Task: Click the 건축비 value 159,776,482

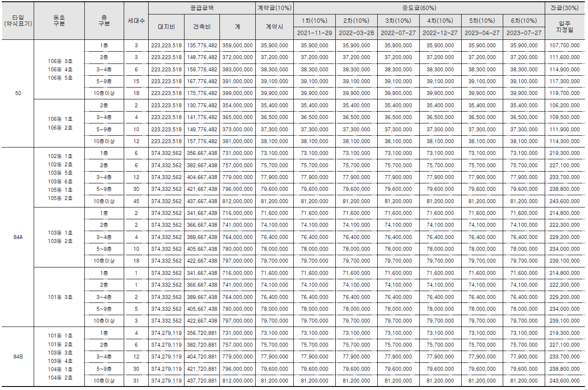Action: coord(202,70)
